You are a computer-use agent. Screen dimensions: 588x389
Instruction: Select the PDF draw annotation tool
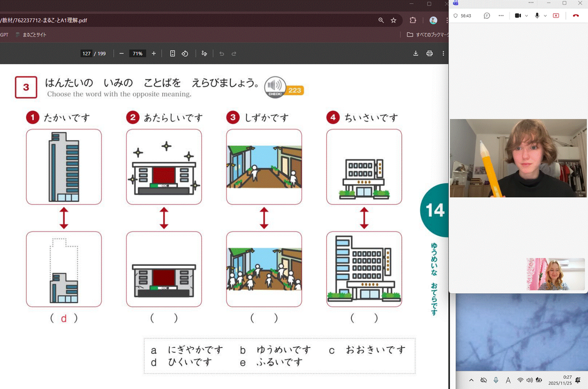[204, 53]
